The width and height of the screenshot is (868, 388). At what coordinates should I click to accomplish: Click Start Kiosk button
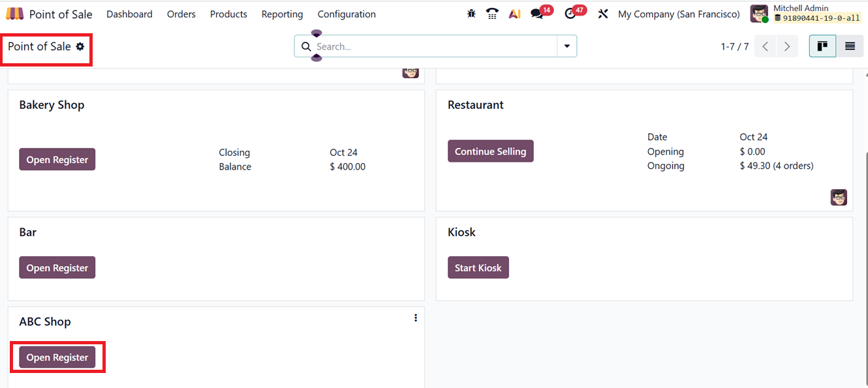click(478, 267)
